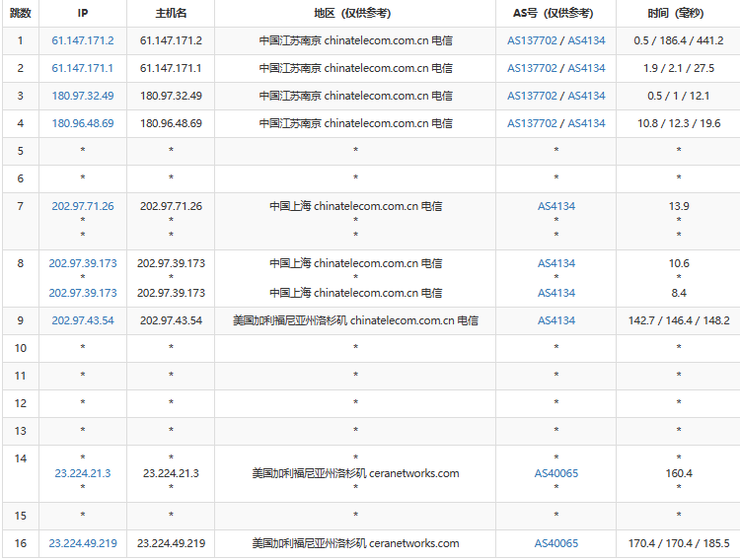
Task: Follow the blue 202.97.43.54 IP link
Action: (83, 320)
